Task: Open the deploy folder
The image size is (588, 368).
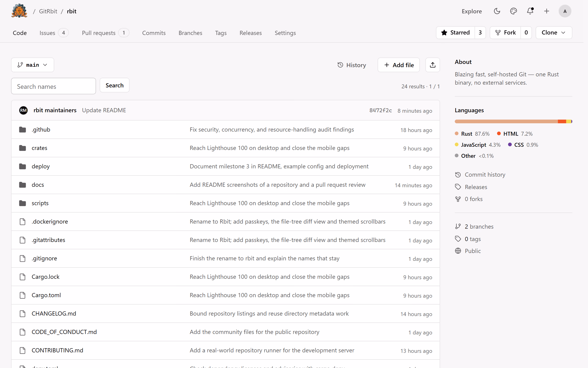Action: (41, 166)
